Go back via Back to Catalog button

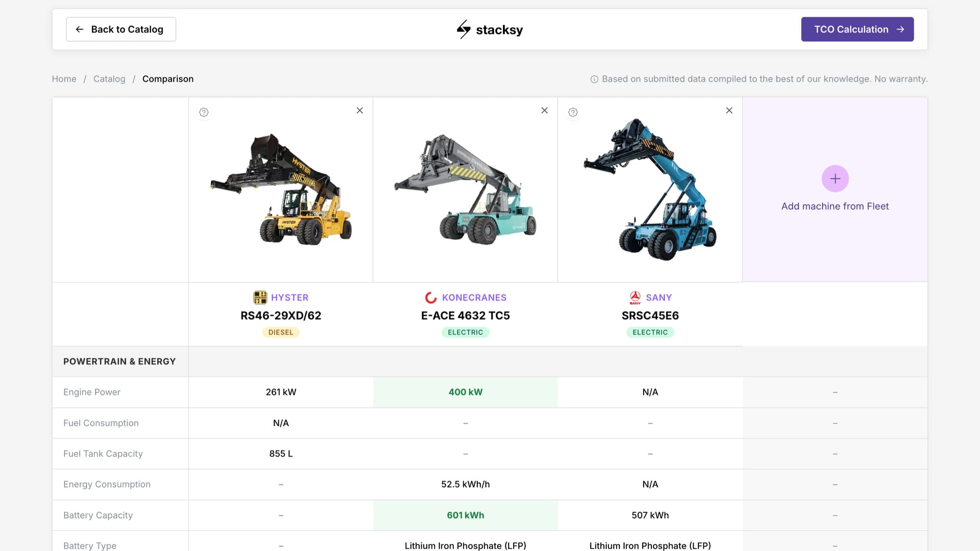[121, 29]
